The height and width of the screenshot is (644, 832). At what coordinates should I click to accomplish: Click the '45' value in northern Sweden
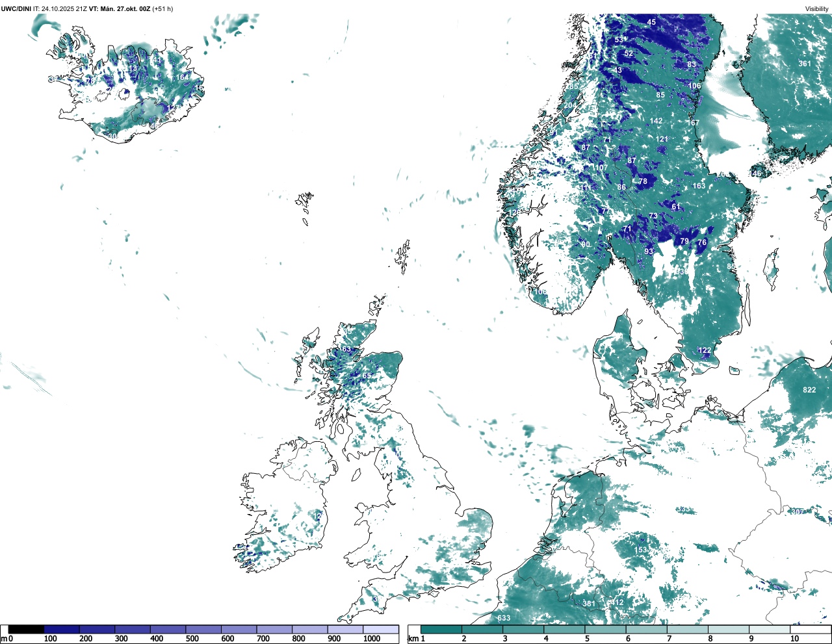(x=651, y=22)
